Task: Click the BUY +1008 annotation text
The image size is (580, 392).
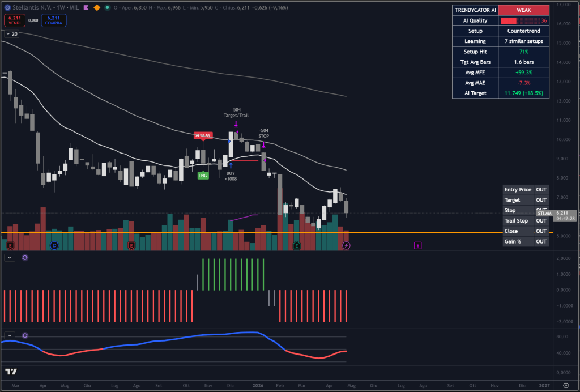Action: tap(231, 176)
